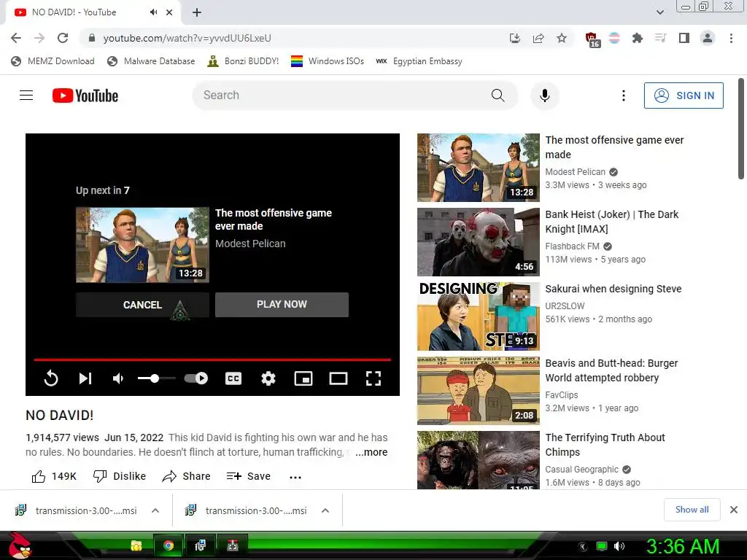Adjust the player volume slider
Screen dimensions: 747x560
pyautogui.click(x=156, y=378)
